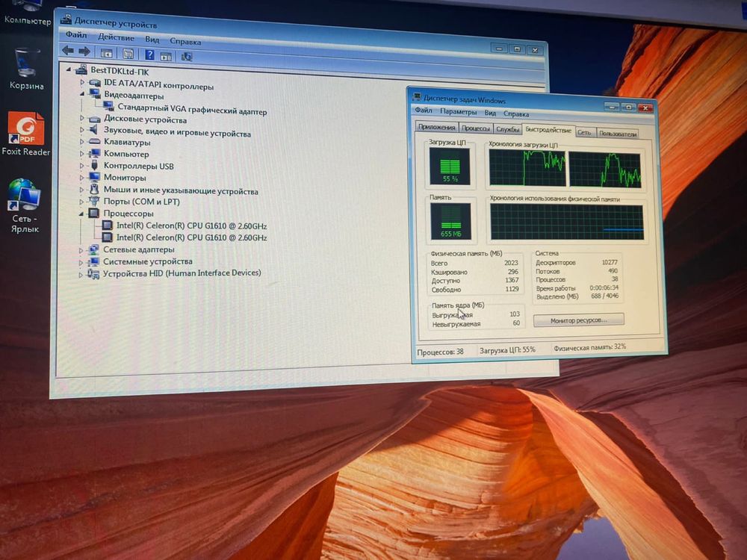Collapse the Видеоадаптеры tree node
The height and width of the screenshot is (560, 747).
tap(82, 94)
